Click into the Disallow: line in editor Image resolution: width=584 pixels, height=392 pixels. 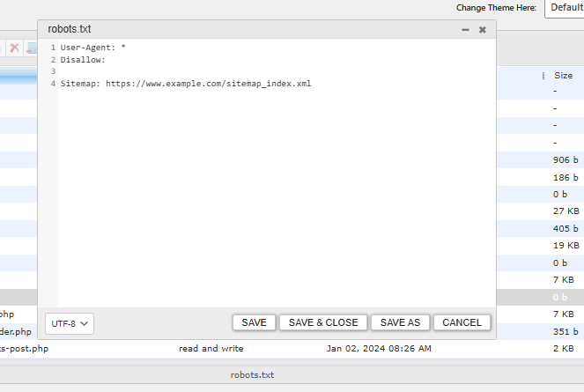83,60
